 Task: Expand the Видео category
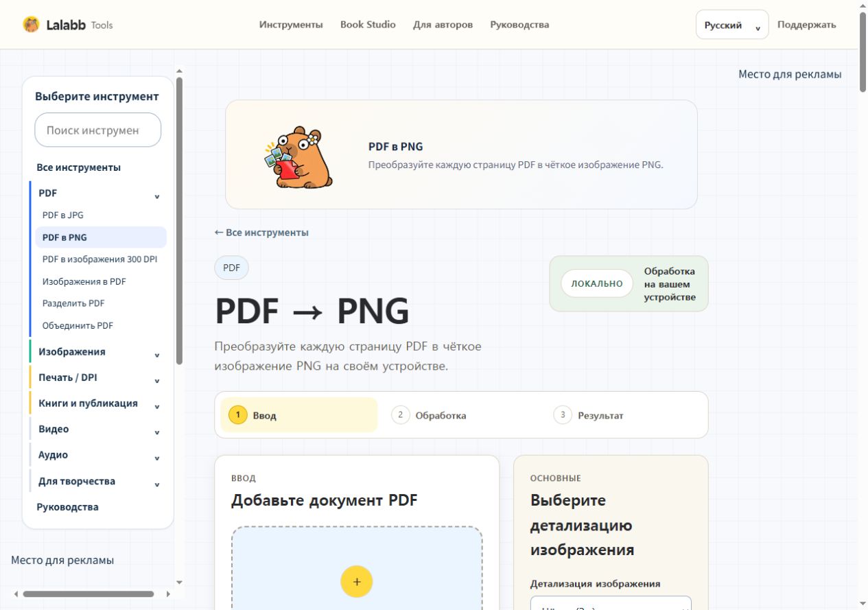coord(99,430)
